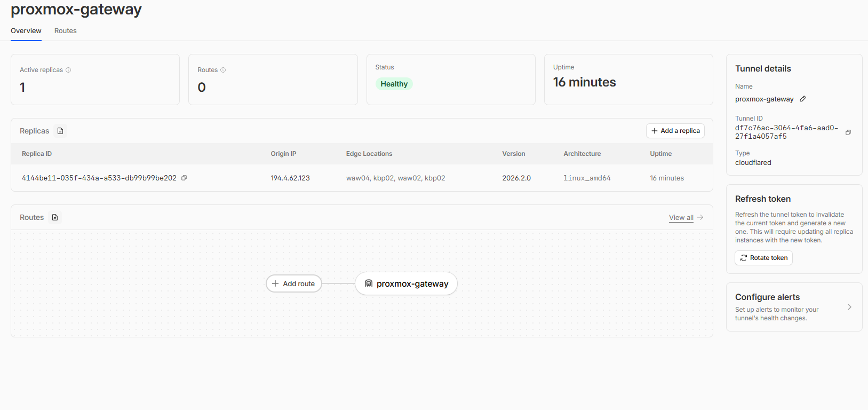
Task: Edit the tunnel name with pencil icon
Action: (x=803, y=99)
